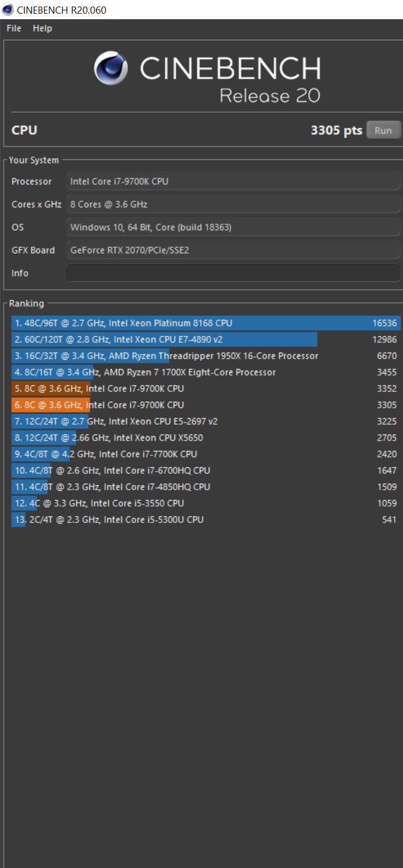Click the Cinebench icon in the title bar
The width and height of the screenshot is (403, 868).
coord(8,10)
